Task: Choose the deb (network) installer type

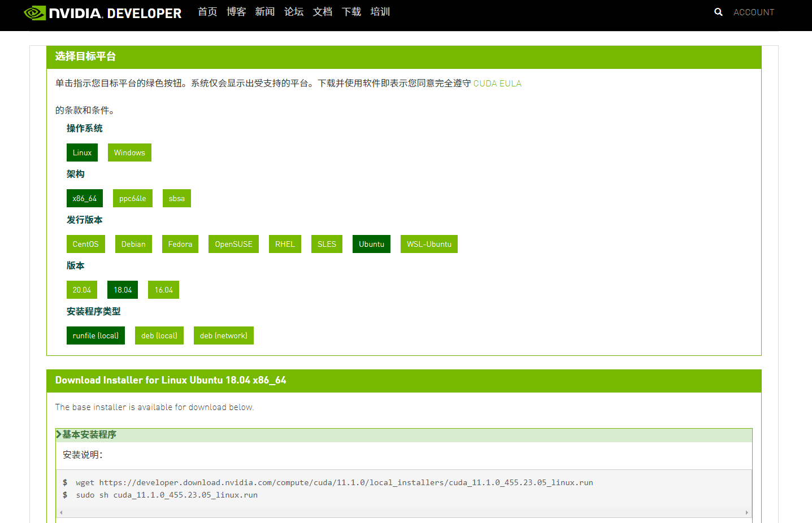Action: (224, 335)
